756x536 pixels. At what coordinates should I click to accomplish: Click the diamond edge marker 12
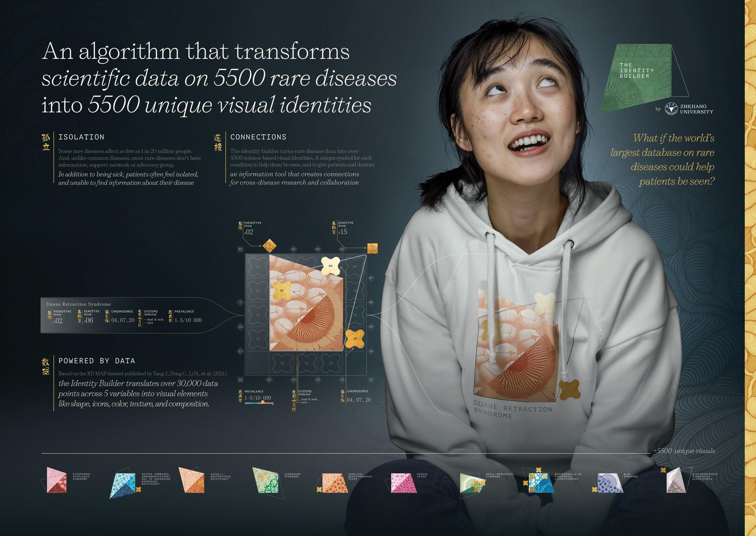(342, 379)
